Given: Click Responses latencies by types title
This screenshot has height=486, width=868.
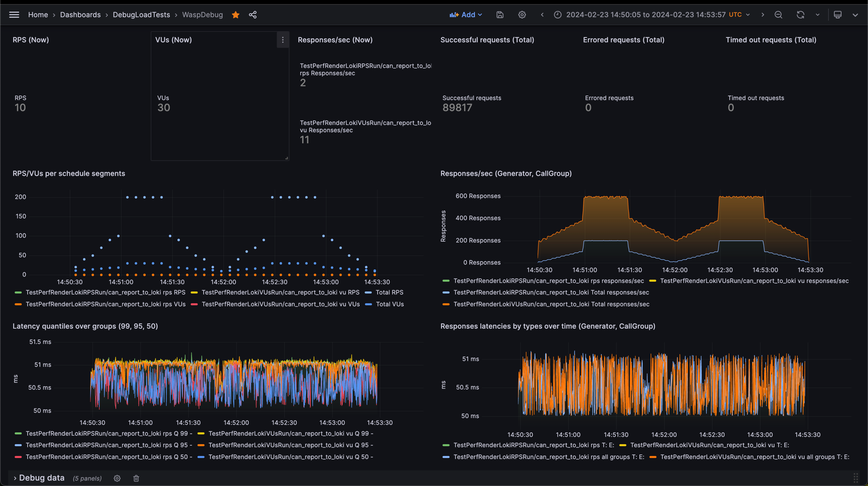Looking at the screenshot, I should 548,326.
